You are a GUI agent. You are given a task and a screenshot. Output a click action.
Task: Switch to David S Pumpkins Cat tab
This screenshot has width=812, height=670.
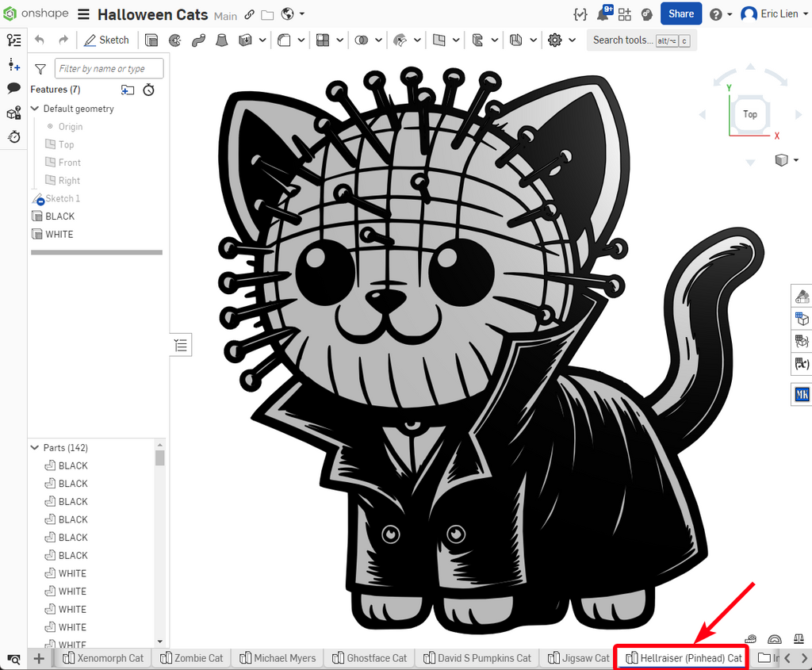click(x=477, y=658)
